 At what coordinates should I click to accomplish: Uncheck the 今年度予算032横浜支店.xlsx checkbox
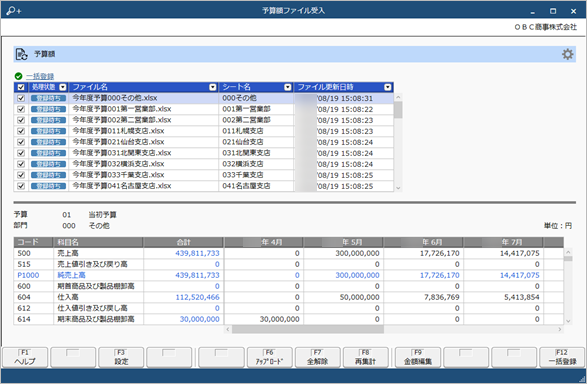[x=21, y=164]
